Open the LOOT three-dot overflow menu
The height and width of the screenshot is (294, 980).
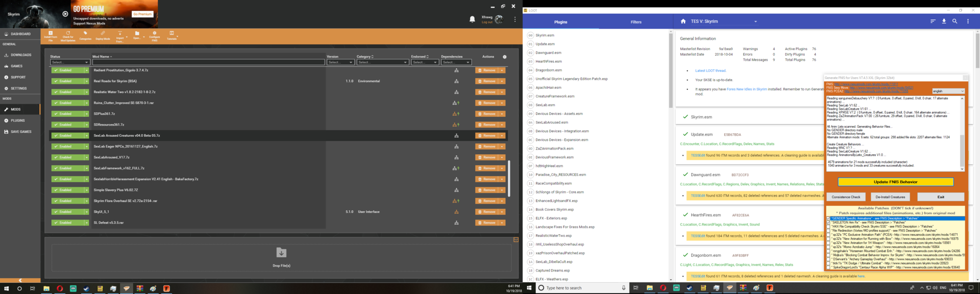[968, 21]
